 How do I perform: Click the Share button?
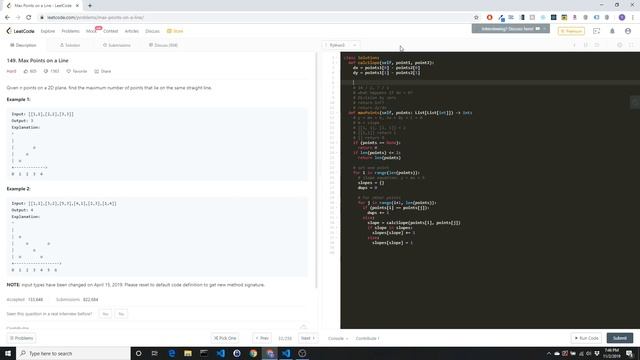[103, 71]
